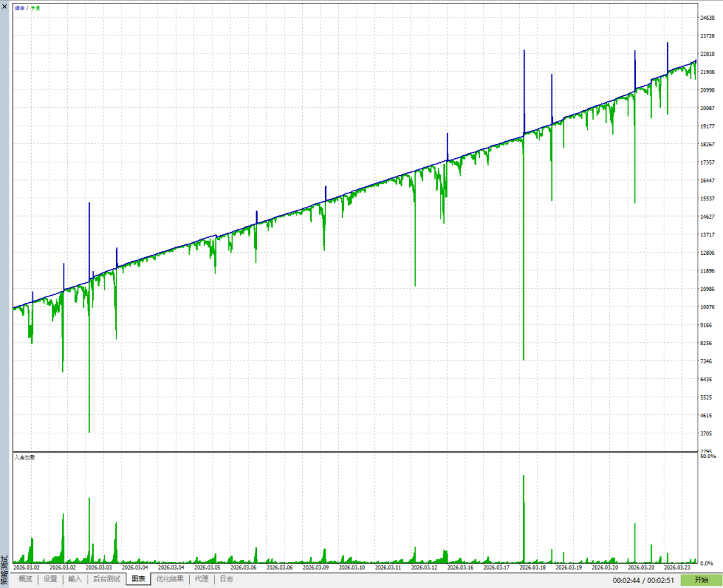Image resolution: width=723 pixels, height=588 pixels.
Task: Select the 输入 tab
Action: (x=75, y=579)
